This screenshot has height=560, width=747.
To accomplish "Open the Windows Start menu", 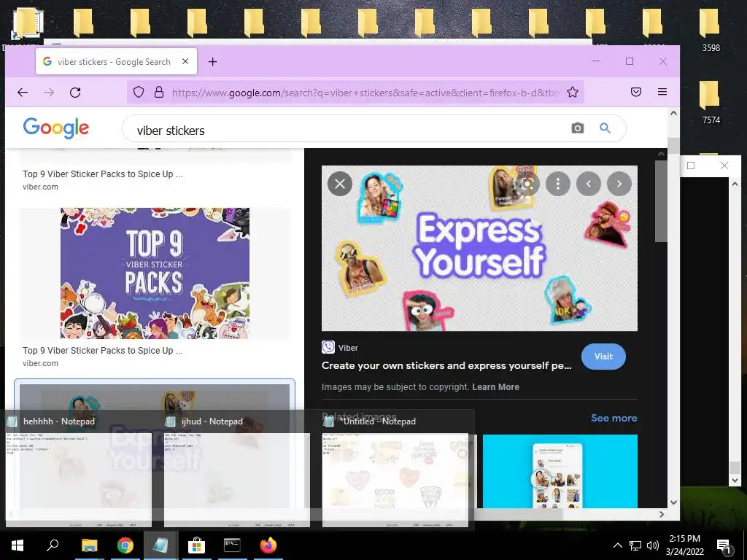I will pos(18,545).
